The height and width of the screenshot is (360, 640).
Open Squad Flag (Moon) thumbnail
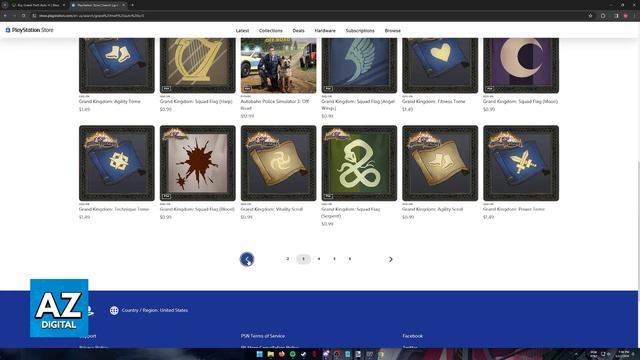pyautogui.click(x=521, y=65)
